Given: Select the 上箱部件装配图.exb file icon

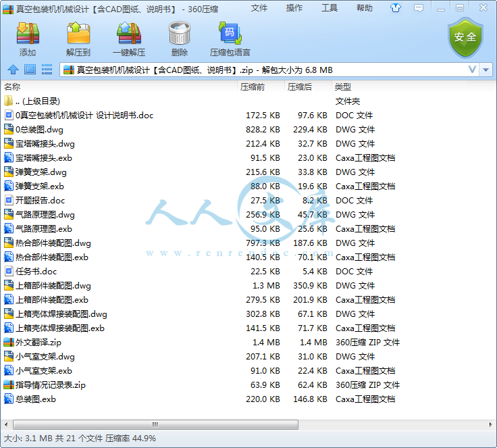Looking at the screenshot, I should pos(9,299).
